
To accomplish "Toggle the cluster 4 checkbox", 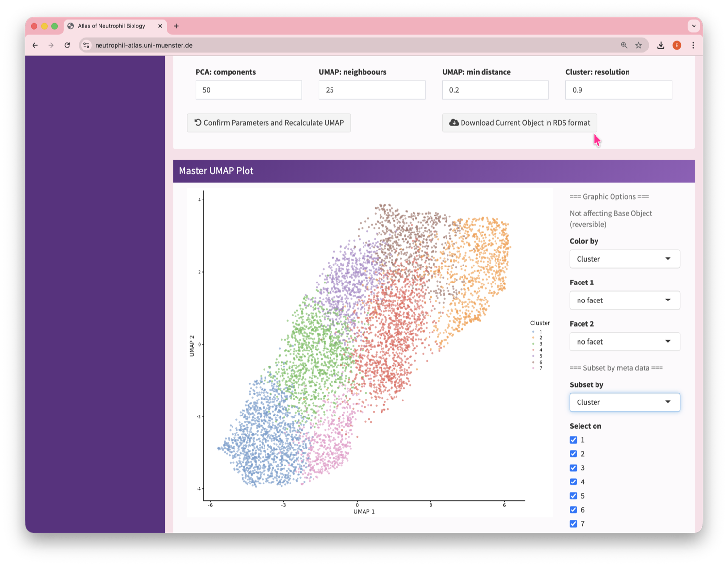I will pyautogui.click(x=573, y=482).
